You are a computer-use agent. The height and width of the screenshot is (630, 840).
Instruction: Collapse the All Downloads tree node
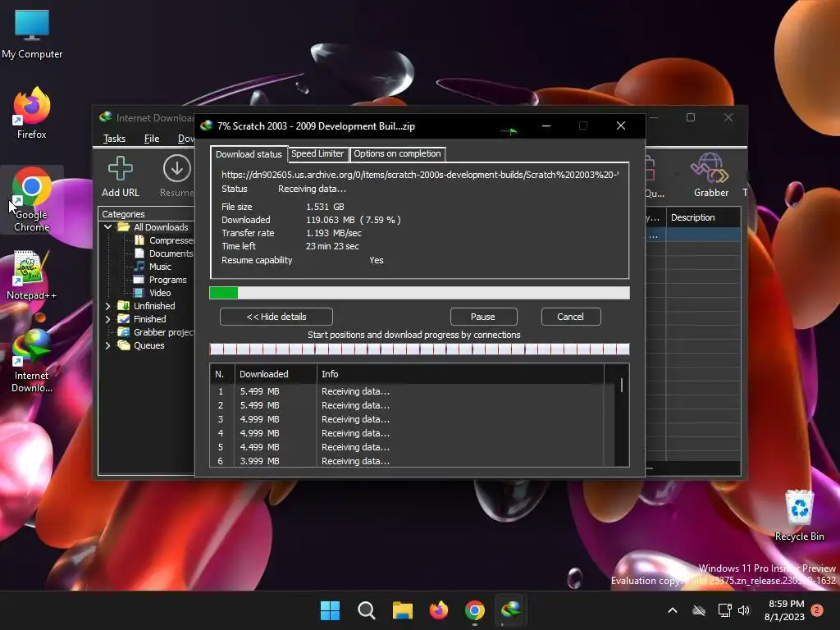tap(108, 227)
